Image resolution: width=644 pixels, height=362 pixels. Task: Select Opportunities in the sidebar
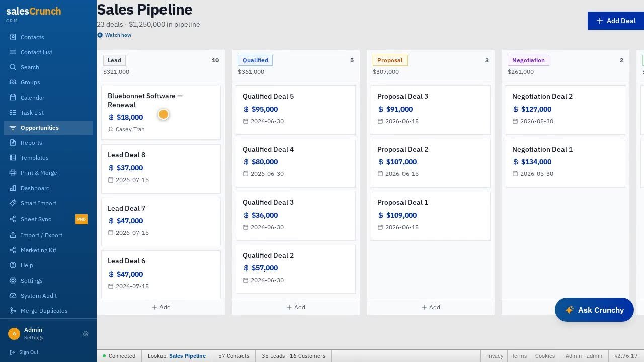point(48,128)
